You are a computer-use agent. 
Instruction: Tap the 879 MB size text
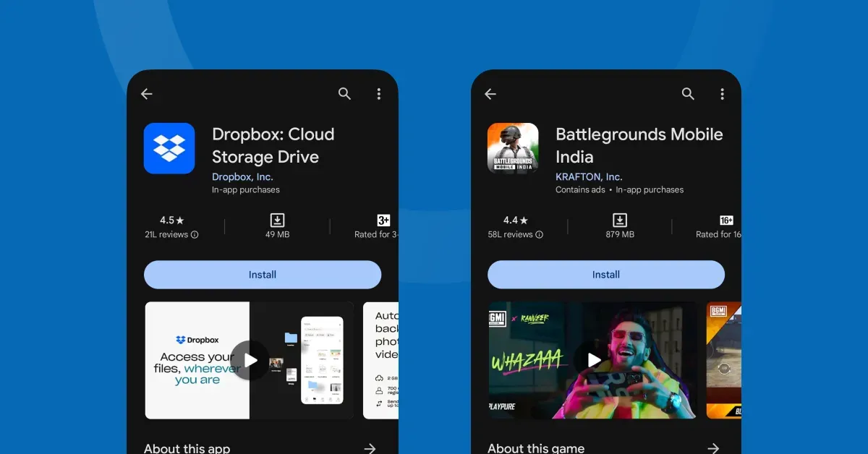pyautogui.click(x=620, y=235)
